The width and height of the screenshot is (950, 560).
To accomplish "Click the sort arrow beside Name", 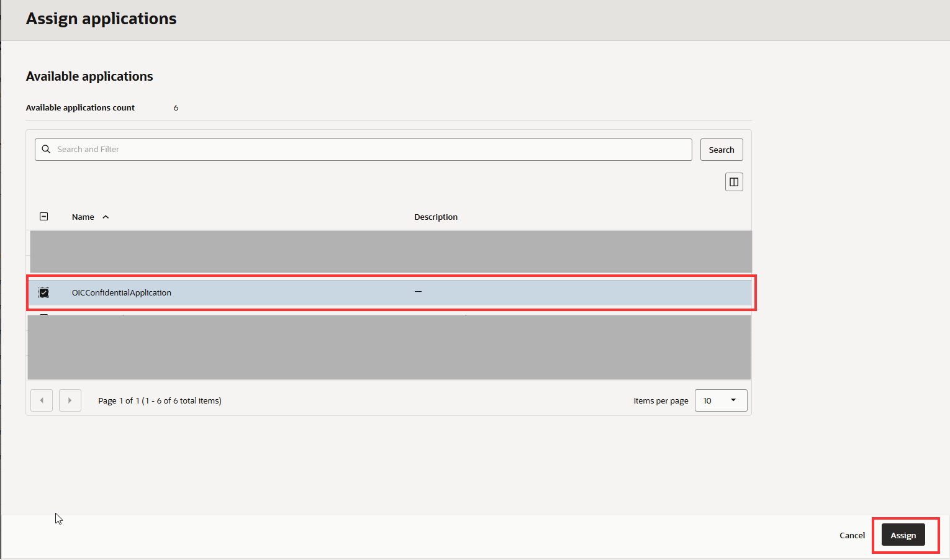I will (x=106, y=217).
